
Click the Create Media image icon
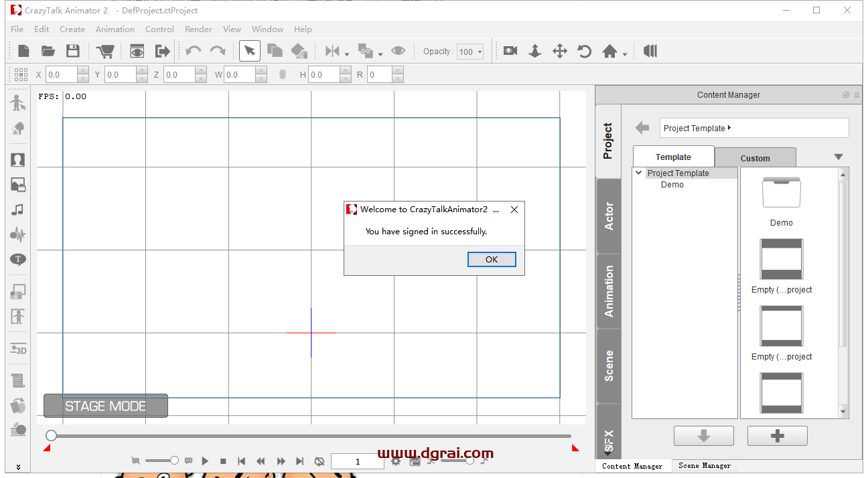[18, 185]
